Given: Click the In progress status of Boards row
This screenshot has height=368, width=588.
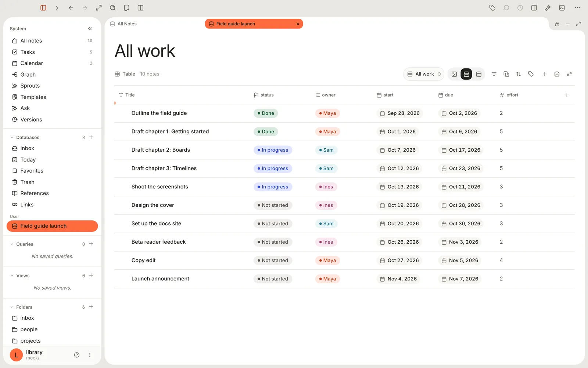Looking at the screenshot, I should (273, 150).
